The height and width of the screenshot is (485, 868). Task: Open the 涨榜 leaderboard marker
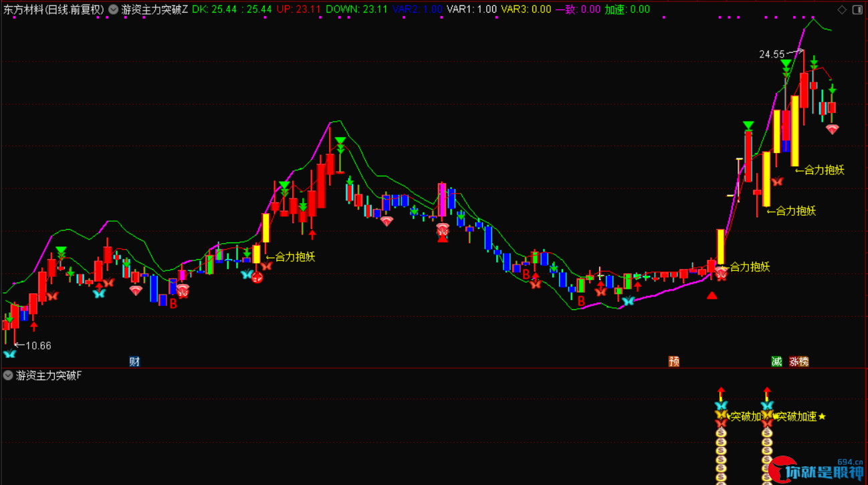pos(798,361)
